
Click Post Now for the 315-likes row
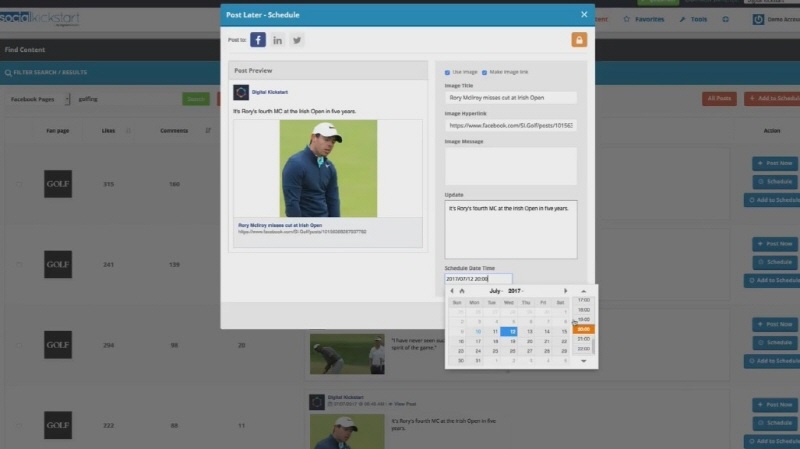click(774, 163)
